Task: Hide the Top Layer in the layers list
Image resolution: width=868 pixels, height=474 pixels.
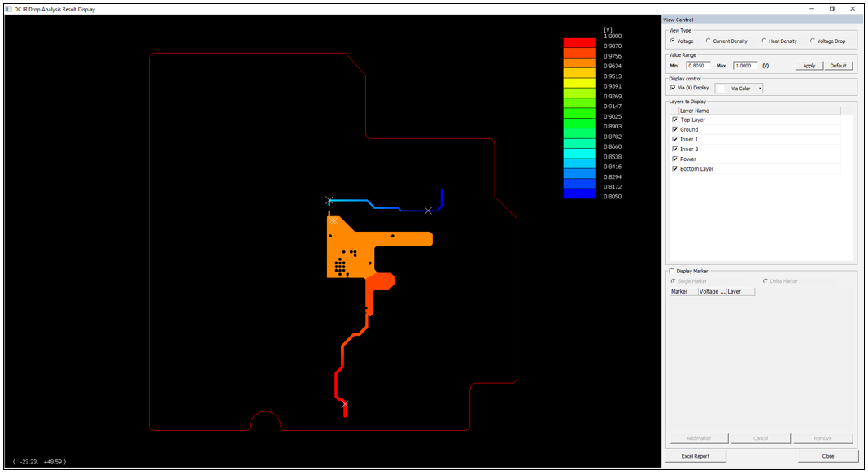Action: pos(675,120)
